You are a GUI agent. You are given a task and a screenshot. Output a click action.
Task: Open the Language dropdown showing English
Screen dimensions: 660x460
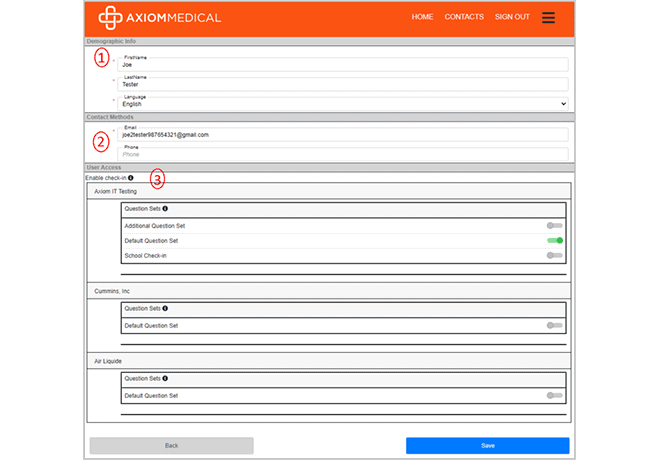[x=343, y=104]
